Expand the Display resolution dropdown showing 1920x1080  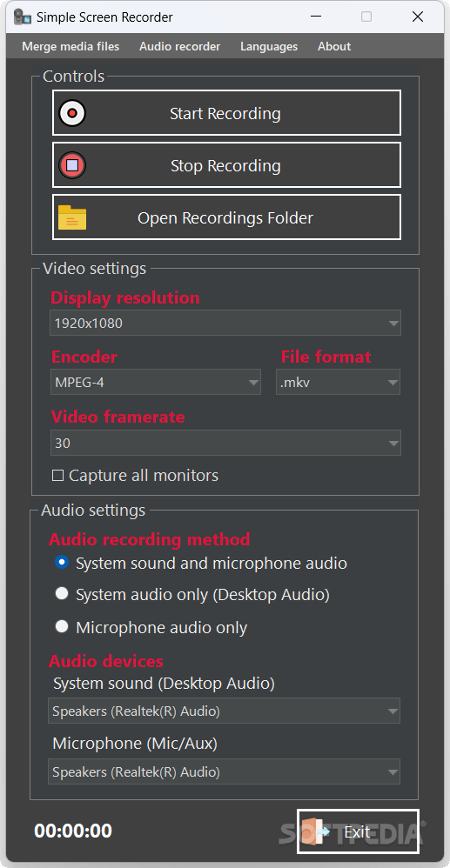point(225,323)
